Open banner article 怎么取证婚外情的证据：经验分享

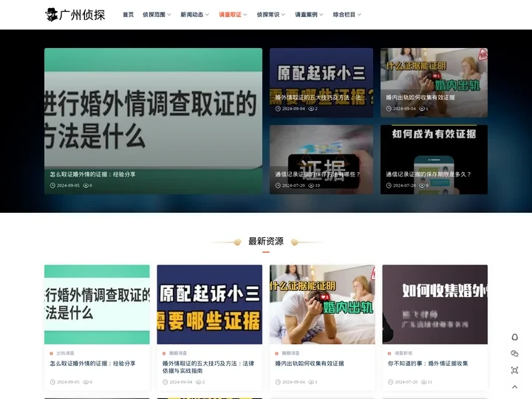tap(92, 174)
